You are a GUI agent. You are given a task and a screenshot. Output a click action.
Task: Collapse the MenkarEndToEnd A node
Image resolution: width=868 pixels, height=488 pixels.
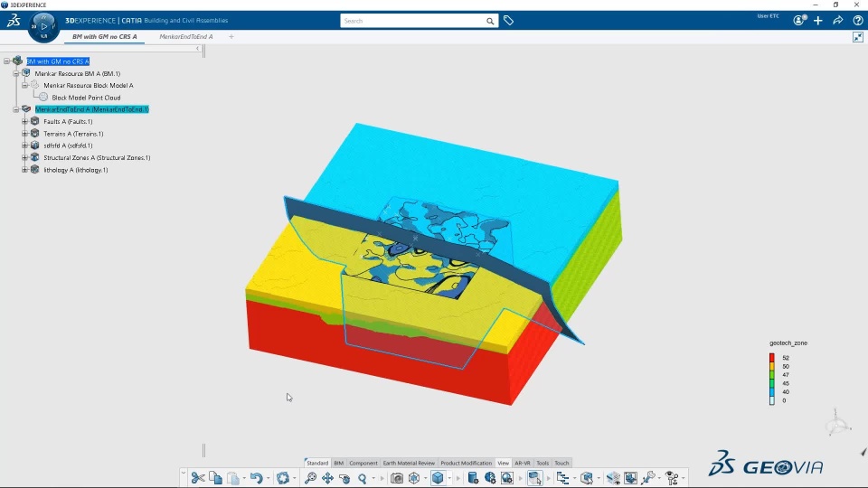click(x=16, y=109)
